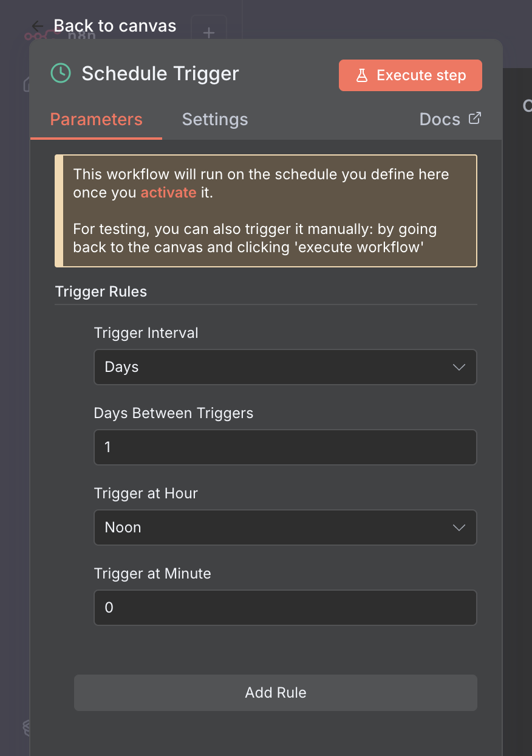The height and width of the screenshot is (756, 532).
Task: Click the external link icon next to Docs
Action: point(475,119)
